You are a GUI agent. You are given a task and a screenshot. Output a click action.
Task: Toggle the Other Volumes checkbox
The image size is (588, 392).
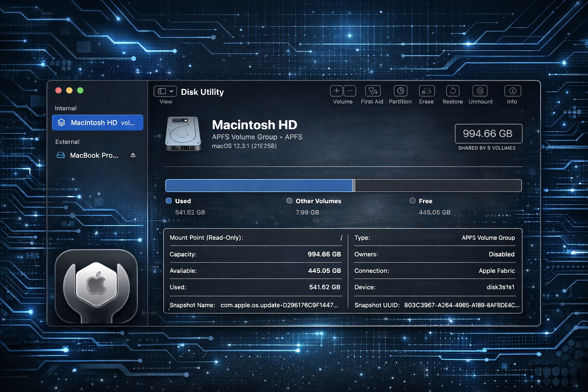289,201
